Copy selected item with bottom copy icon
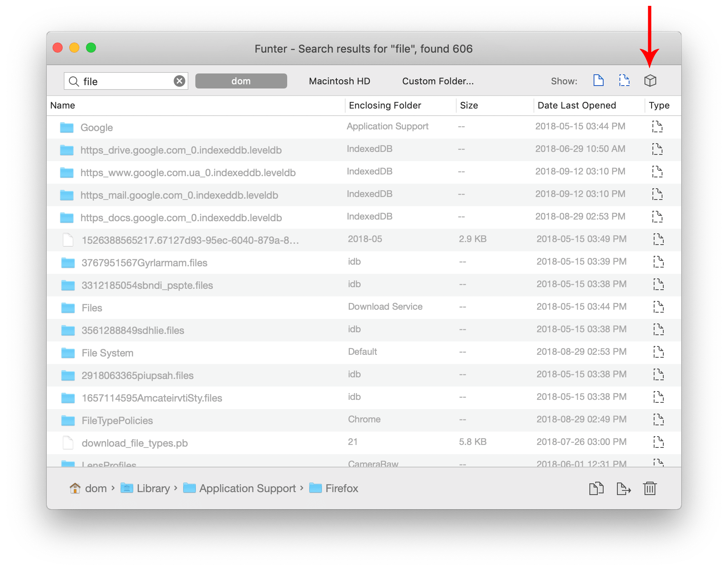The image size is (728, 571). (x=597, y=488)
